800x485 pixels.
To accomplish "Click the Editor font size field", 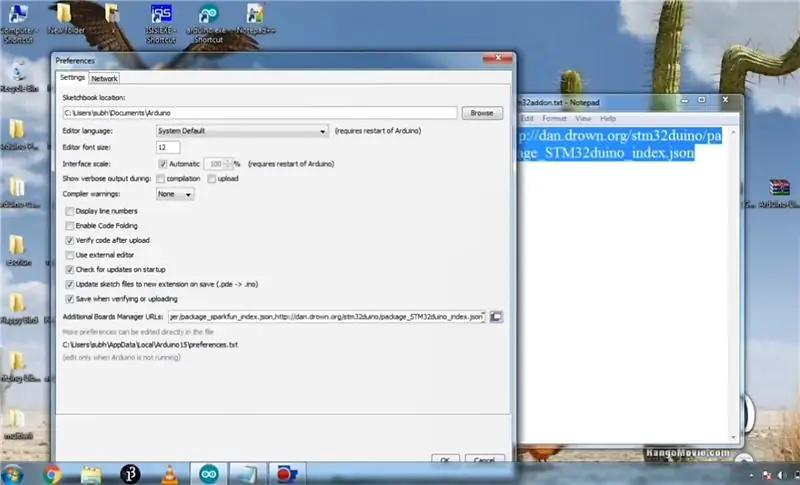I will pyautogui.click(x=168, y=147).
